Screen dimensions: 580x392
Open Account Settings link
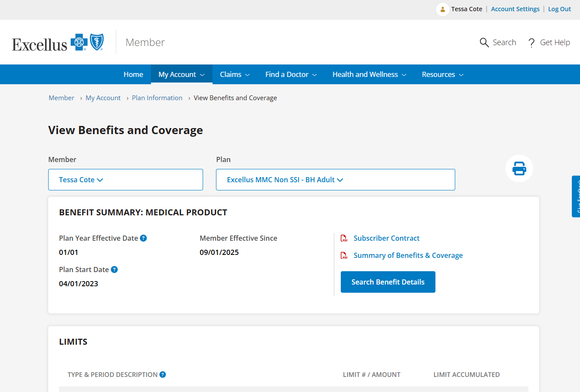coord(515,9)
